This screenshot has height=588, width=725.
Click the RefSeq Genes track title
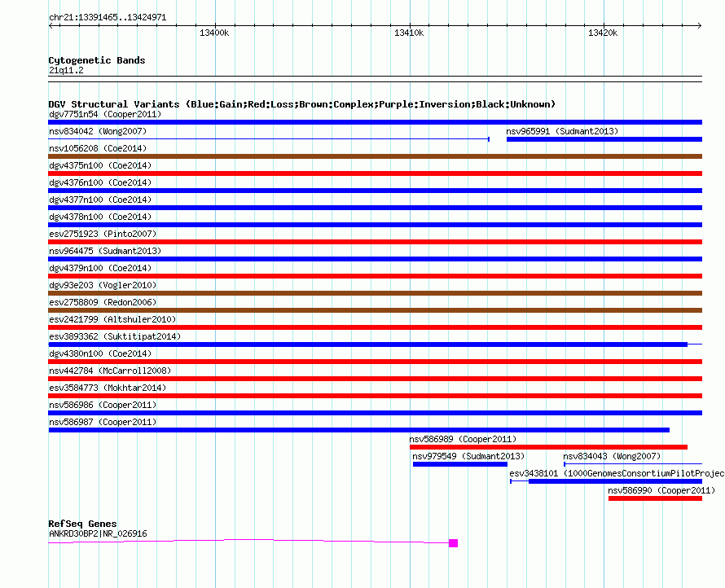[x=82, y=524]
